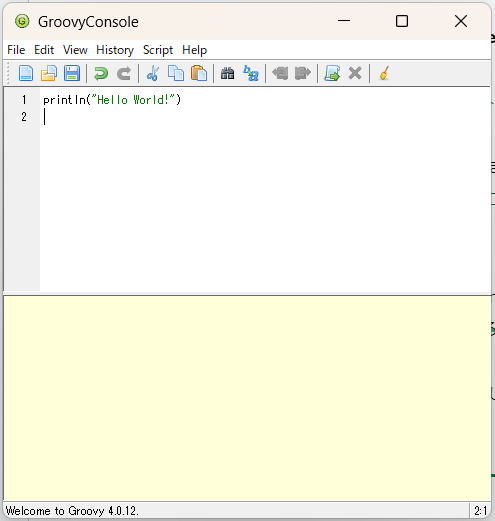
Task: Go to previous history entry arrow
Action: tap(280, 73)
